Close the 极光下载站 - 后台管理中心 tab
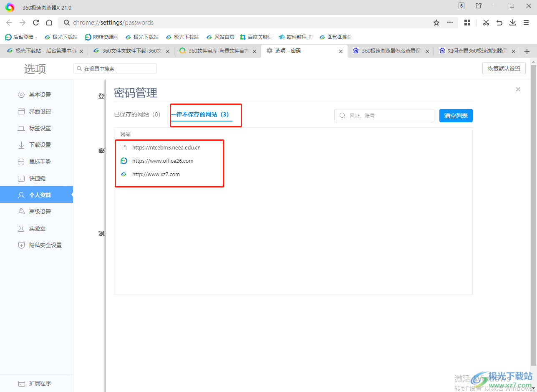 81,51
